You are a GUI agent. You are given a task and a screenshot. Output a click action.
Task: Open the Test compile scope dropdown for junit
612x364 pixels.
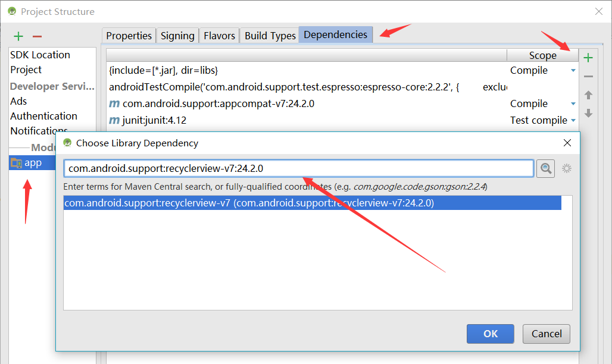573,120
